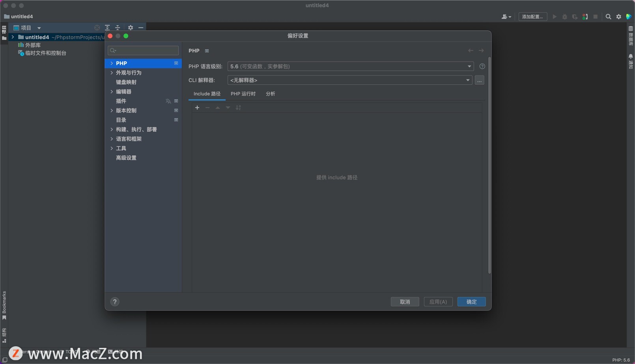Image resolution: width=635 pixels, height=364 pixels.
Task: Click the ellipsis button beside CLI interpreter
Action: (x=480, y=80)
